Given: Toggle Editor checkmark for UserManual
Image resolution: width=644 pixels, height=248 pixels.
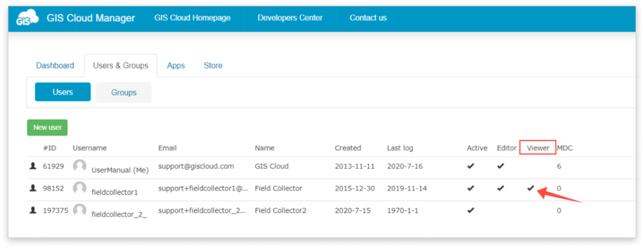Looking at the screenshot, I should click(500, 166).
